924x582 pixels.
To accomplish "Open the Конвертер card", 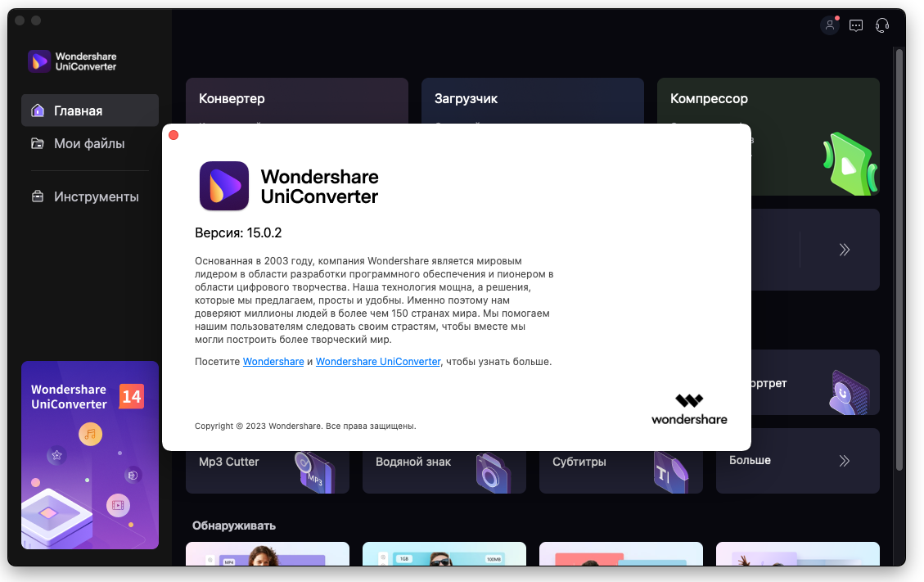I will (x=297, y=101).
